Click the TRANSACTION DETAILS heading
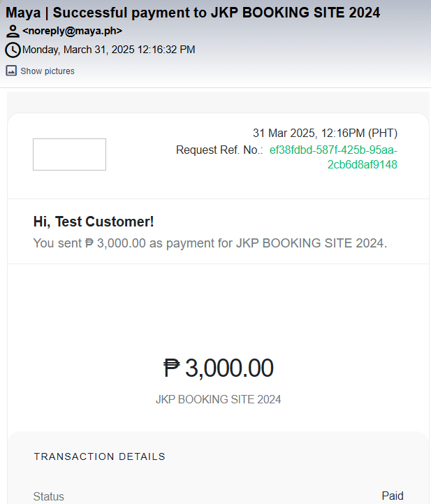The image size is (431, 504). (x=99, y=456)
